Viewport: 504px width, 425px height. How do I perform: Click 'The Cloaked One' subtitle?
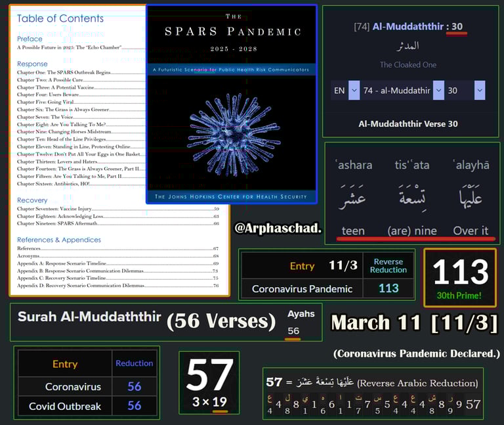pyautogui.click(x=408, y=64)
